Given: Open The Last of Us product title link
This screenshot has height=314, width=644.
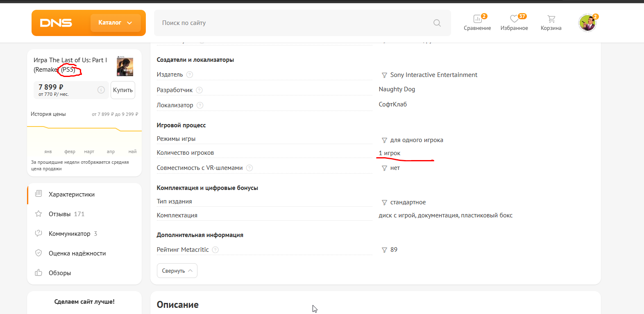Looking at the screenshot, I should [70, 65].
